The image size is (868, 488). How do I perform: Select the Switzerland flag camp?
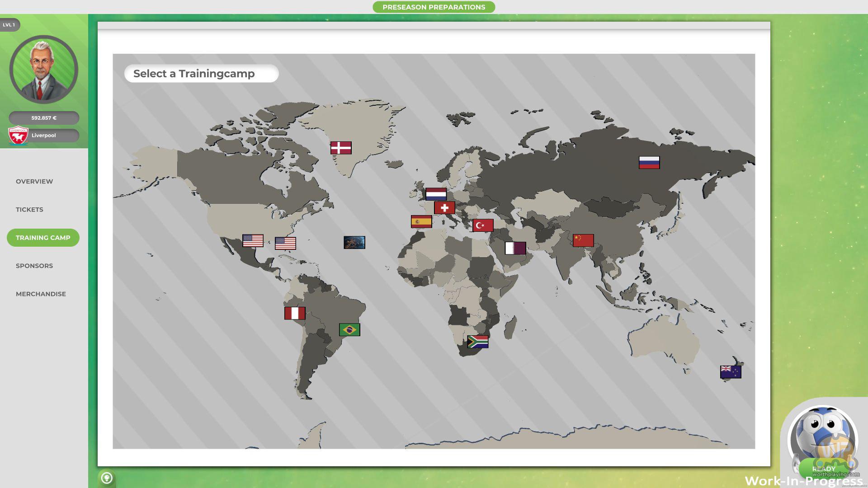pos(444,208)
